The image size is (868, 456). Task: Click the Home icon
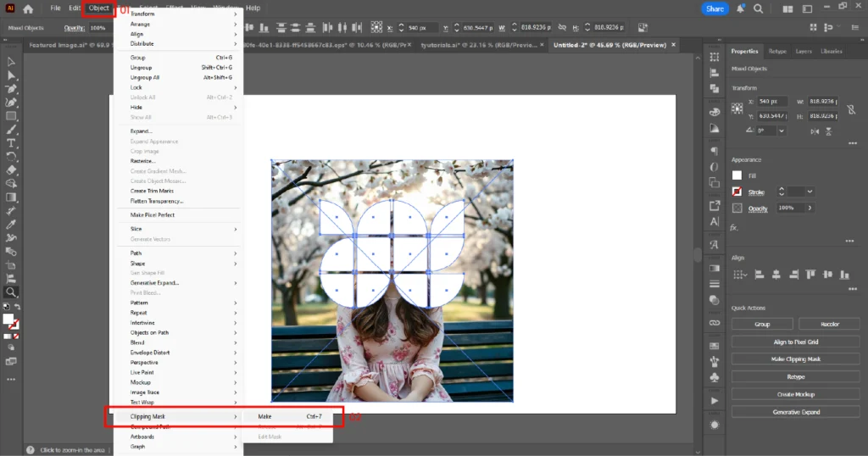point(28,8)
